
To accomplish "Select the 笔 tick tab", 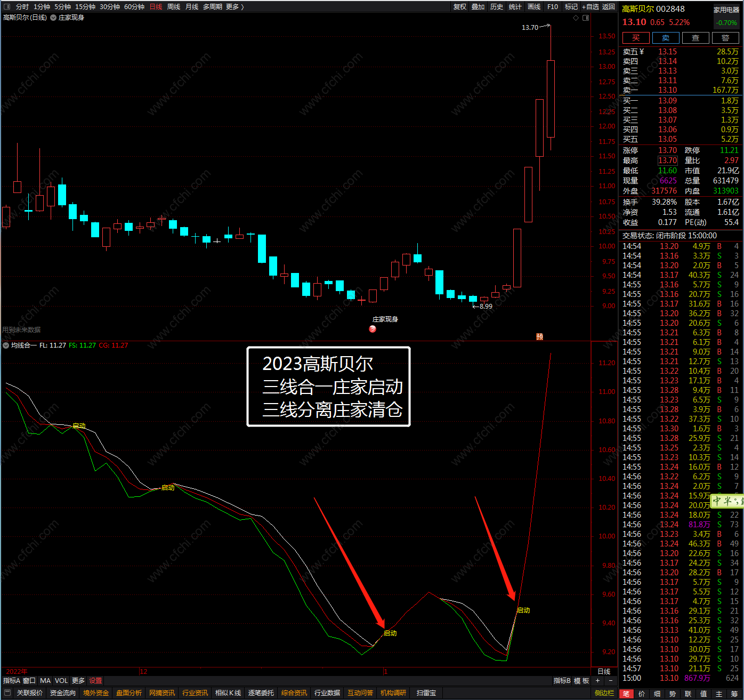I will [626, 694].
